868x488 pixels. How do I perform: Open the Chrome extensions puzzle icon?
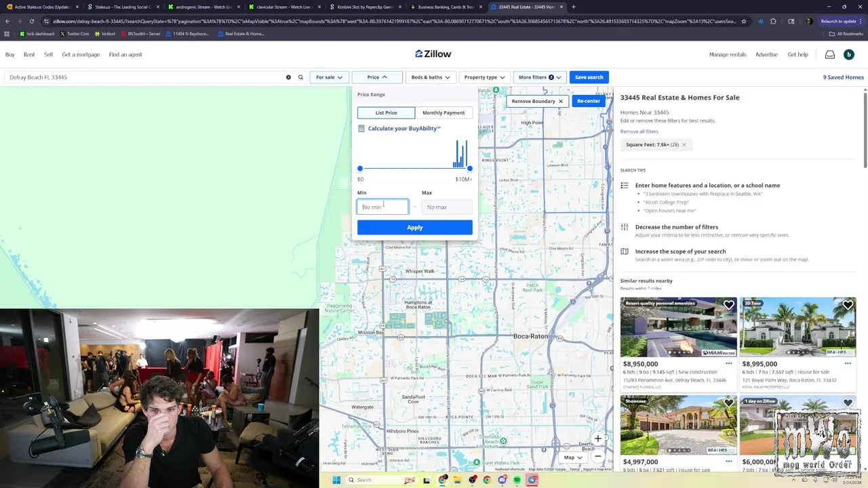point(773,21)
